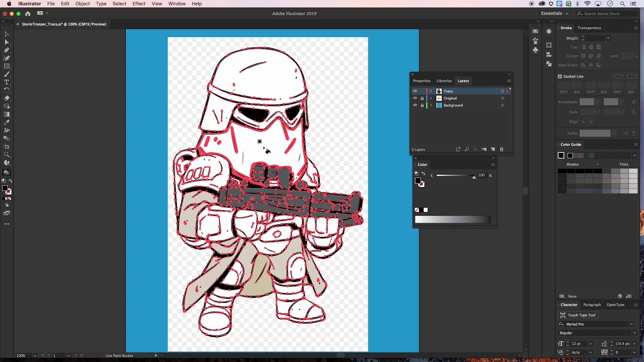This screenshot has width=644, height=362.
Task: Select the Pie Graph tool
Action: pyautogui.click(x=7, y=162)
